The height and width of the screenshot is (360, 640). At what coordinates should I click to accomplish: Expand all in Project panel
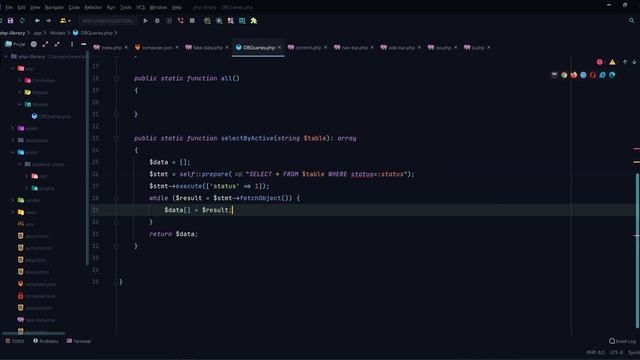[x=45, y=44]
